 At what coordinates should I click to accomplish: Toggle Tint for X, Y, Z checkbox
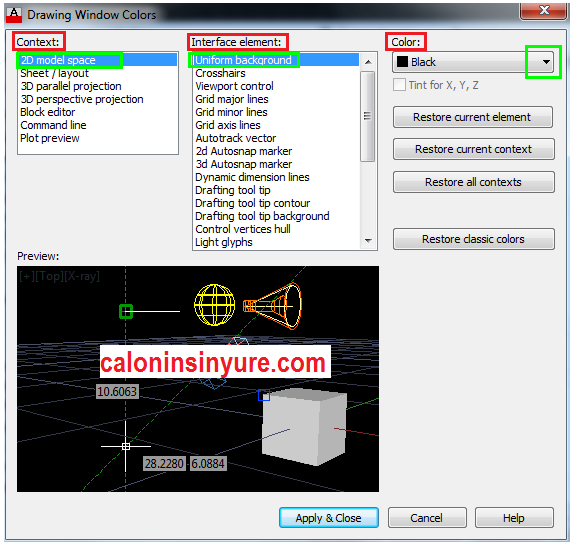(x=399, y=85)
